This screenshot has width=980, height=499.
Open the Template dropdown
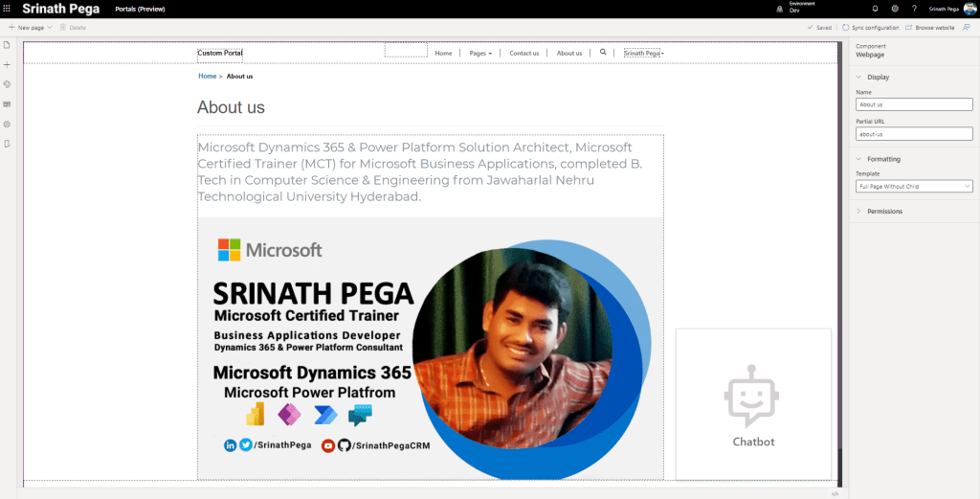[x=914, y=186]
